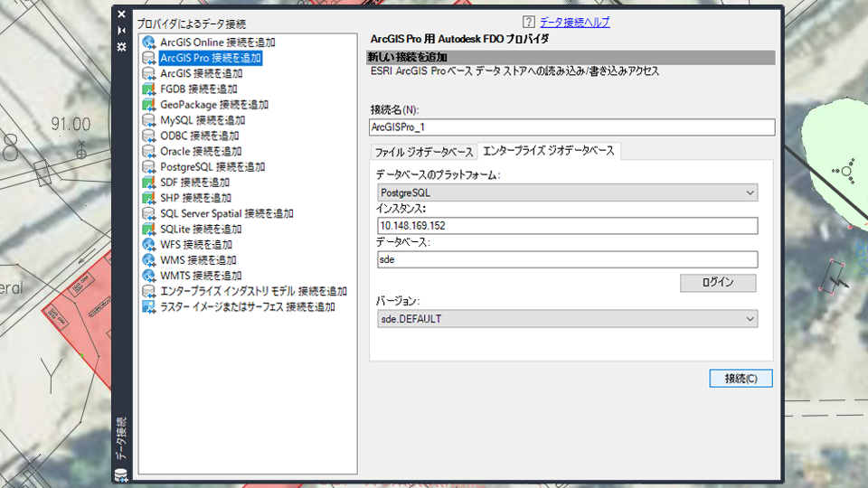
Task: Select エンタープライズ インダストリ モデル 接続を追加
Action: 253,291
